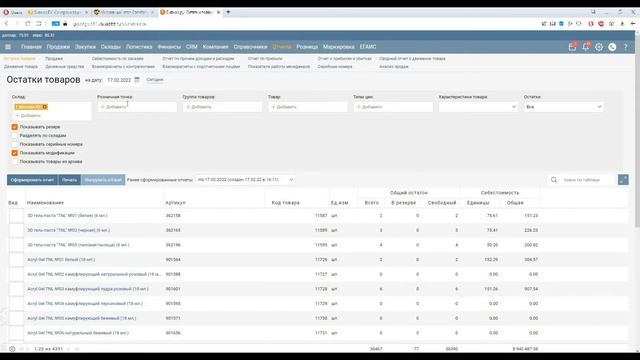The height and width of the screenshot is (360, 640).
Task: Open the Продажи menu
Action: 58,47
